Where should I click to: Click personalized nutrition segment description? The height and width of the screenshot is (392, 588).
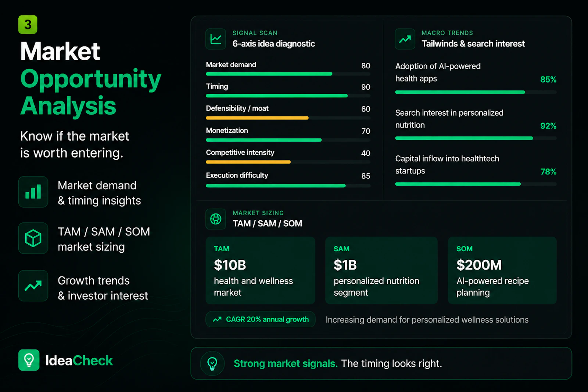point(376,287)
